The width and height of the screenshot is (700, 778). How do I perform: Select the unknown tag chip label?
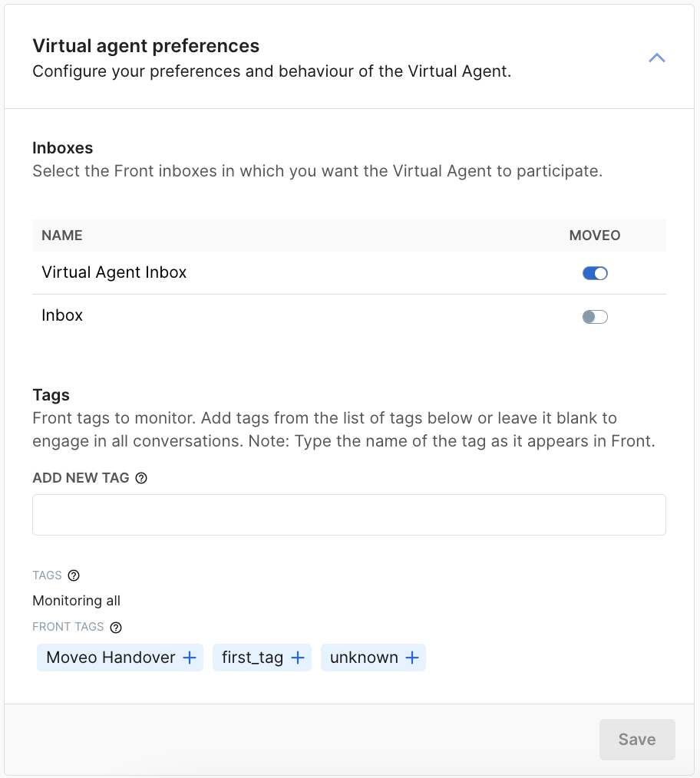pyautogui.click(x=364, y=658)
